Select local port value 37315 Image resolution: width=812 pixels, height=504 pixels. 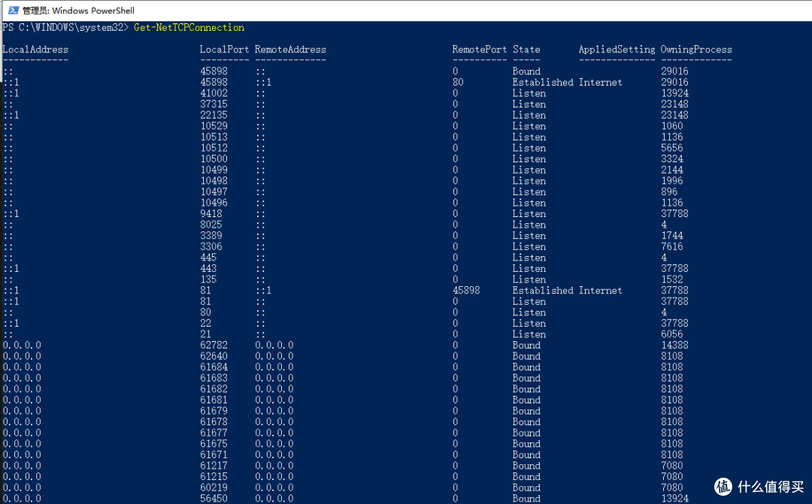214,104
